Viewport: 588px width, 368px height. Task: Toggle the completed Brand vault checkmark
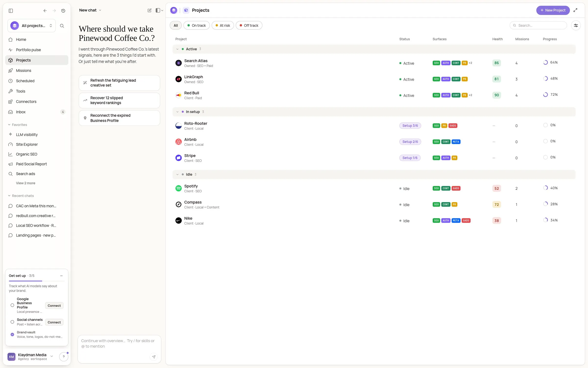pos(12,334)
